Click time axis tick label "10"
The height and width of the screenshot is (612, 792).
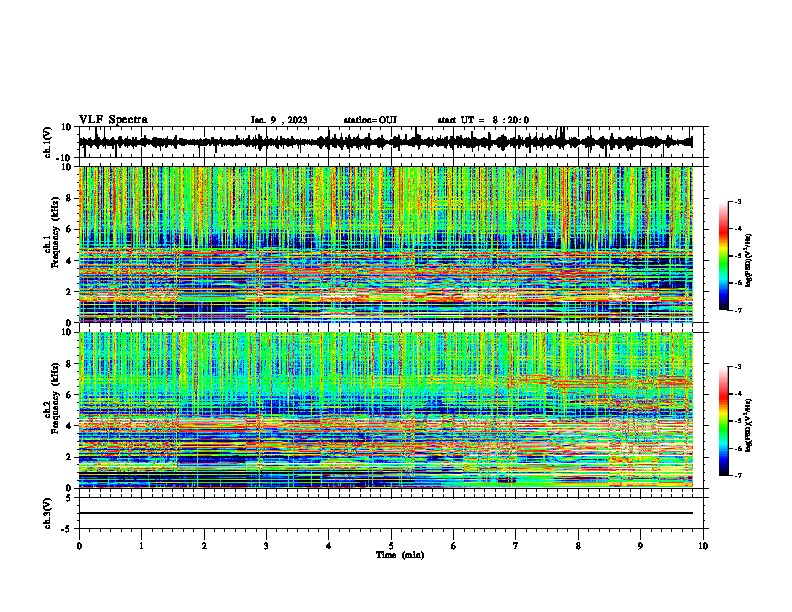(703, 546)
